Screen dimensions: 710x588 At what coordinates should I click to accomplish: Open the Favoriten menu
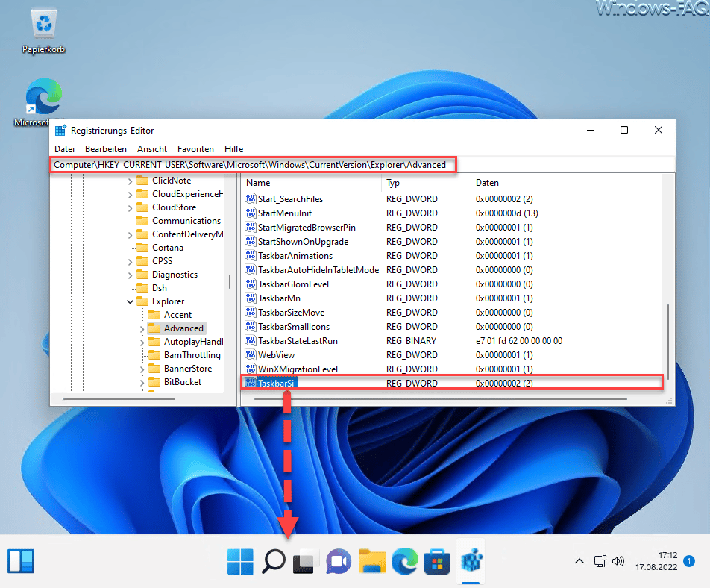pos(195,149)
